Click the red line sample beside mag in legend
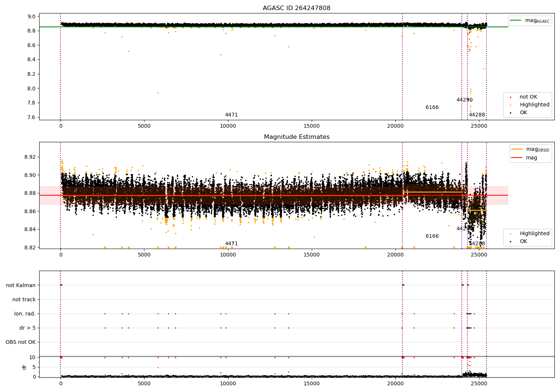560x392 pixels. pyautogui.click(x=517, y=158)
